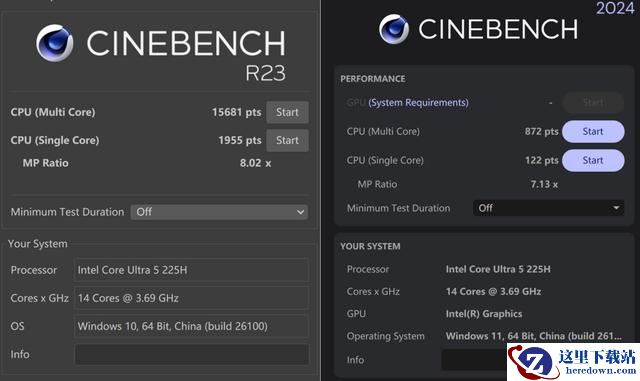Click the YOUR SYSTEM header in Cinebench 2024
Viewport: 640px width, 381px height.
tap(370, 246)
